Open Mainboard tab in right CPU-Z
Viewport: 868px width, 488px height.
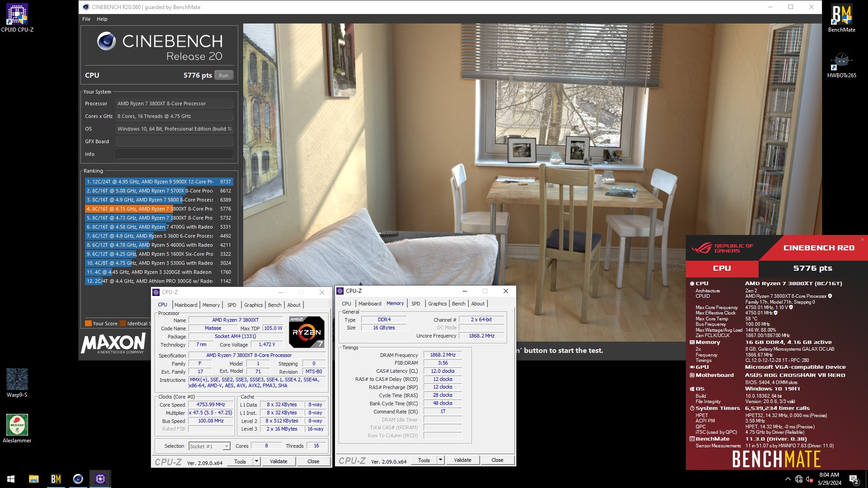pos(370,304)
